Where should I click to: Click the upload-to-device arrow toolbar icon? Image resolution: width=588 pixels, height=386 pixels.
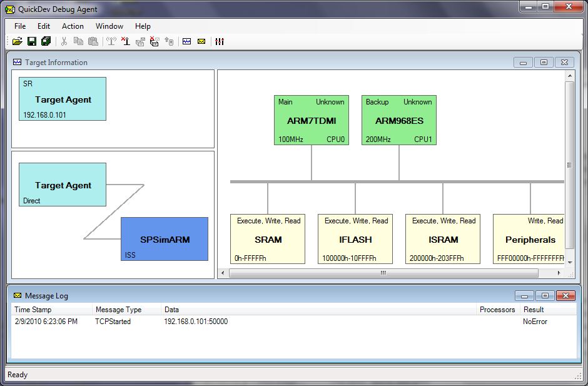click(169, 41)
